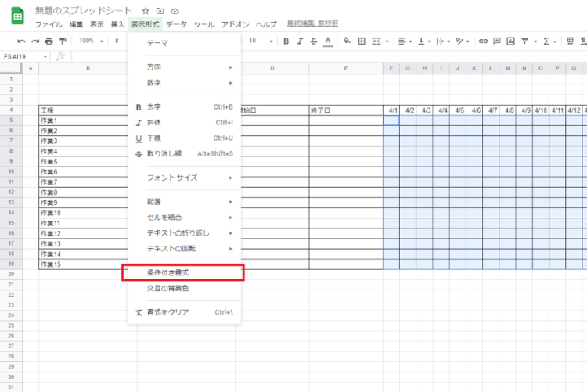Click the name box showing F5:AI19

coord(24,56)
